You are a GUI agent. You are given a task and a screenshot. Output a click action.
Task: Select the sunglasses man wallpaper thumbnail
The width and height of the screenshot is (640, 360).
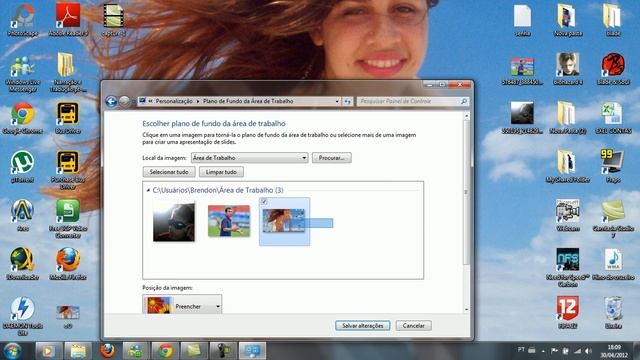click(x=174, y=222)
